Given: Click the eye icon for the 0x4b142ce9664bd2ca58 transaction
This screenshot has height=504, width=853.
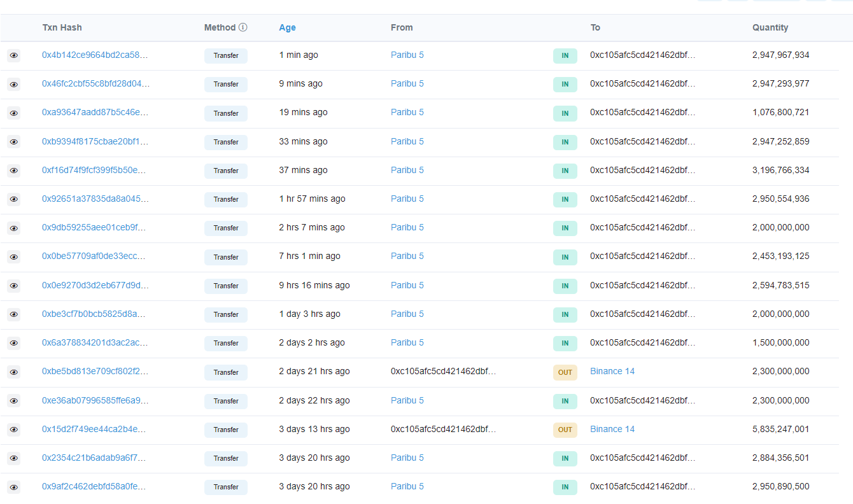Looking at the screenshot, I should coord(14,55).
